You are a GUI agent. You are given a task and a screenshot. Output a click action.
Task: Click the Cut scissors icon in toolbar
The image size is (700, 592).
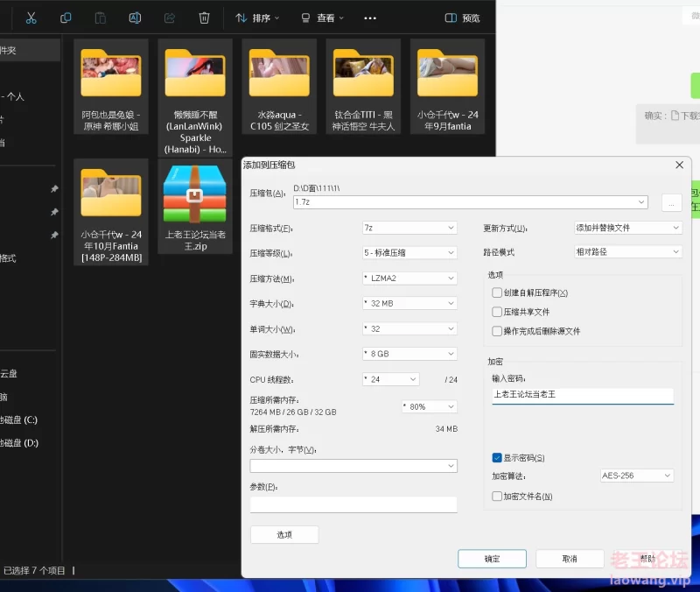pyautogui.click(x=31, y=18)
